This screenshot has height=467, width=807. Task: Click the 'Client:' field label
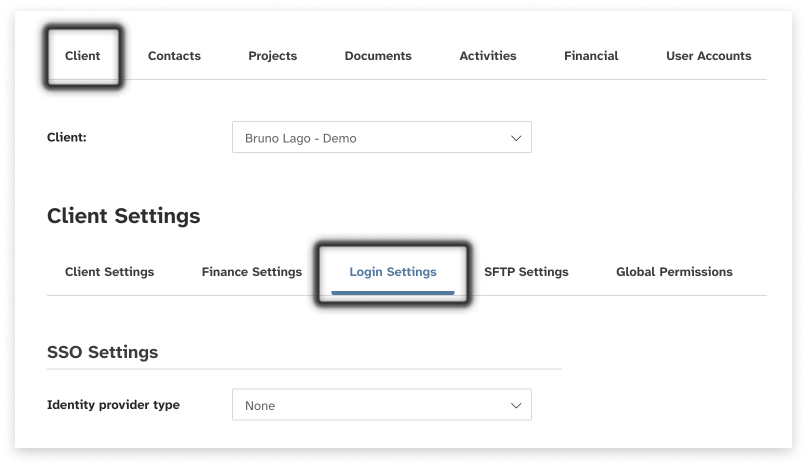[67, 138]
